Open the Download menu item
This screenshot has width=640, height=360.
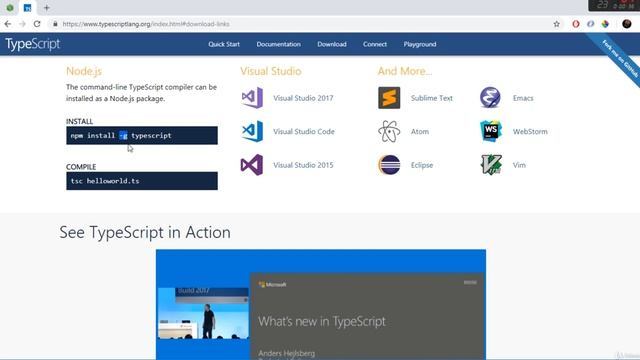coord(332,44)
